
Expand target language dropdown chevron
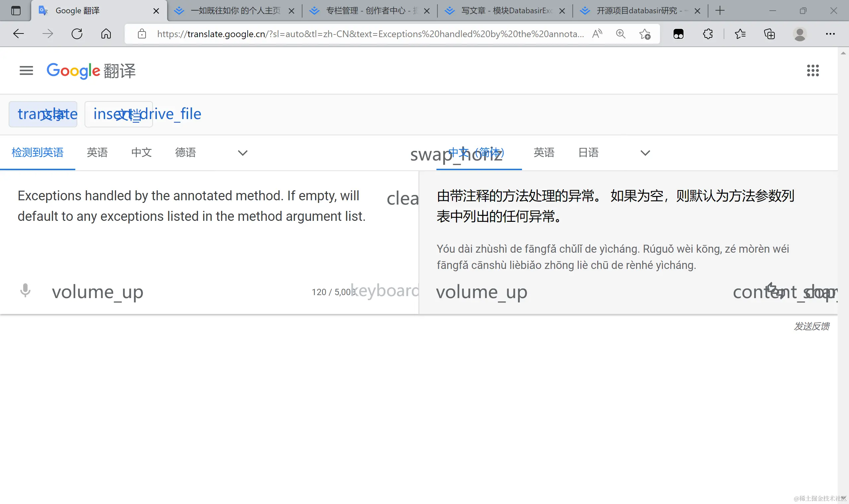[645, 153]
